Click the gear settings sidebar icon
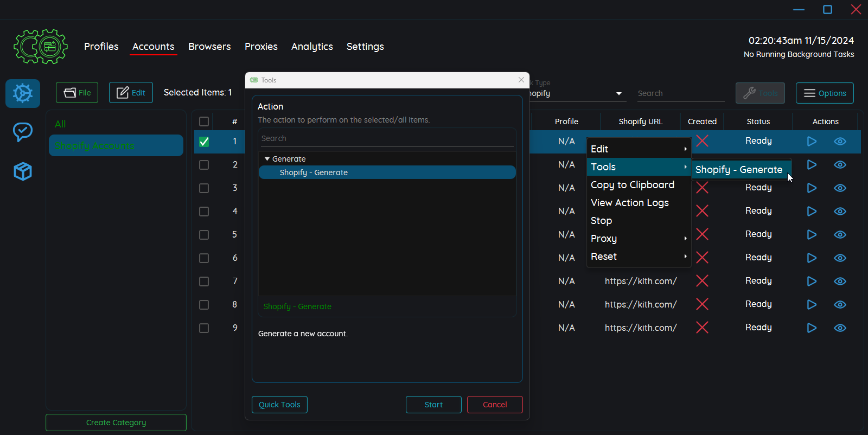The image size is (868, 435). 23,93
